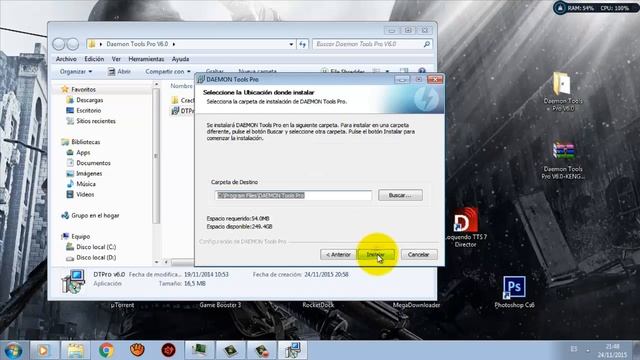640x360 pixels.
Task: Open the view options dropdown in Explorer
Action: (387, 71)
